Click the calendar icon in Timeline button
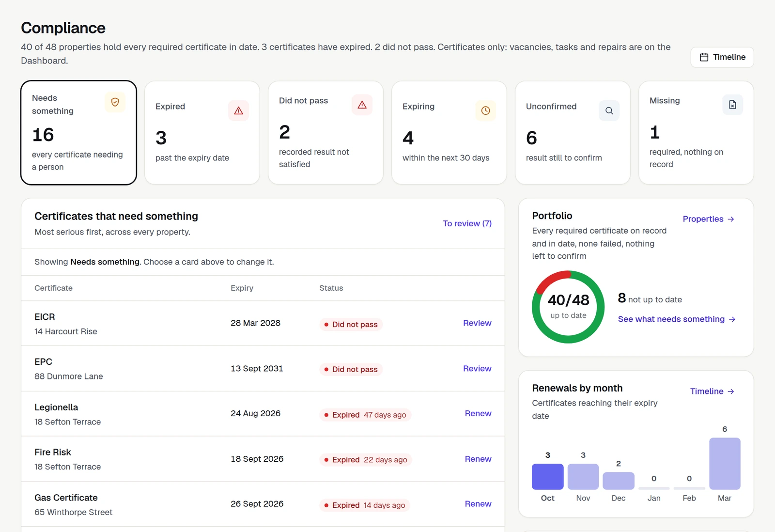 [x=704, y=57]
